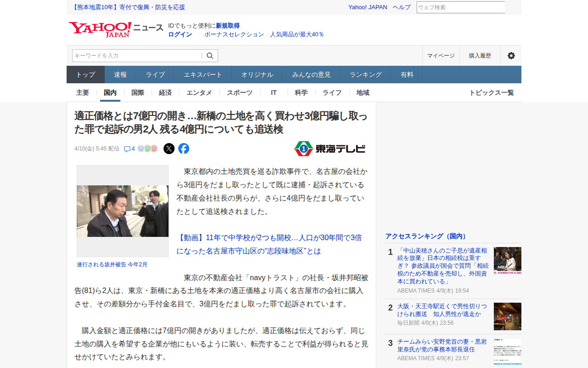Select the オリジナル tab

[257, 75]
